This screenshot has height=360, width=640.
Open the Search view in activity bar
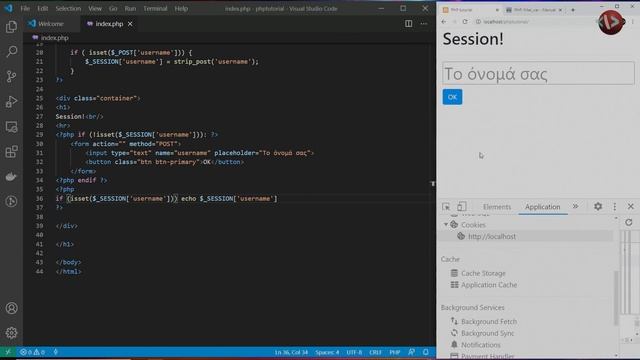[x=11, y=52]
